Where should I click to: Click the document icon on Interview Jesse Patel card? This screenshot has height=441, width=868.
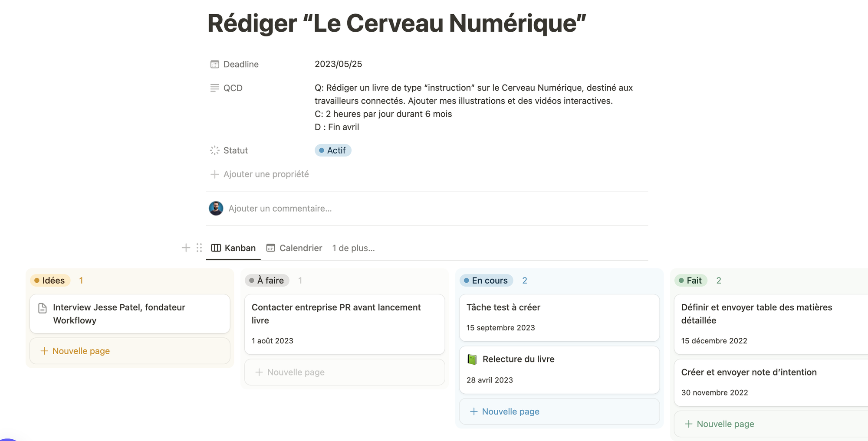[42, 308]
